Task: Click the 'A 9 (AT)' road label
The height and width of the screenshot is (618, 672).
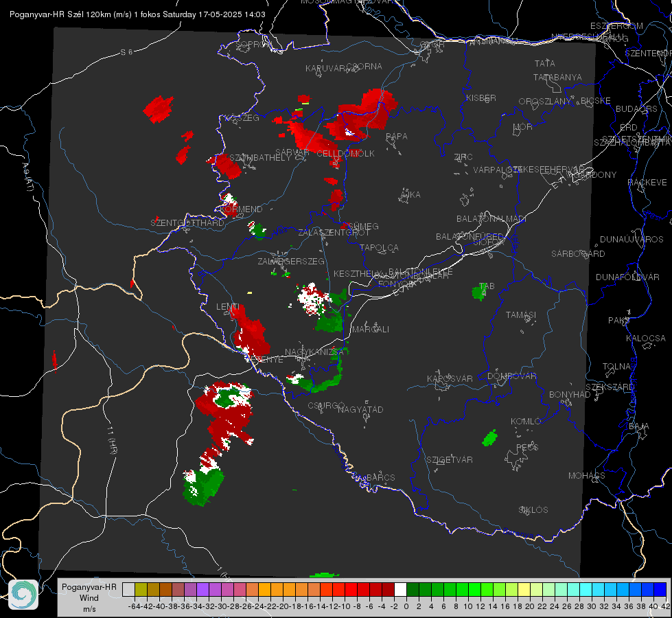Action: tap(27, 177)
